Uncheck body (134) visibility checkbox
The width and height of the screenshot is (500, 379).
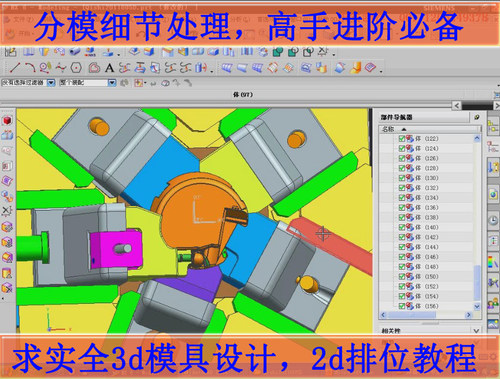pos(402,198)
